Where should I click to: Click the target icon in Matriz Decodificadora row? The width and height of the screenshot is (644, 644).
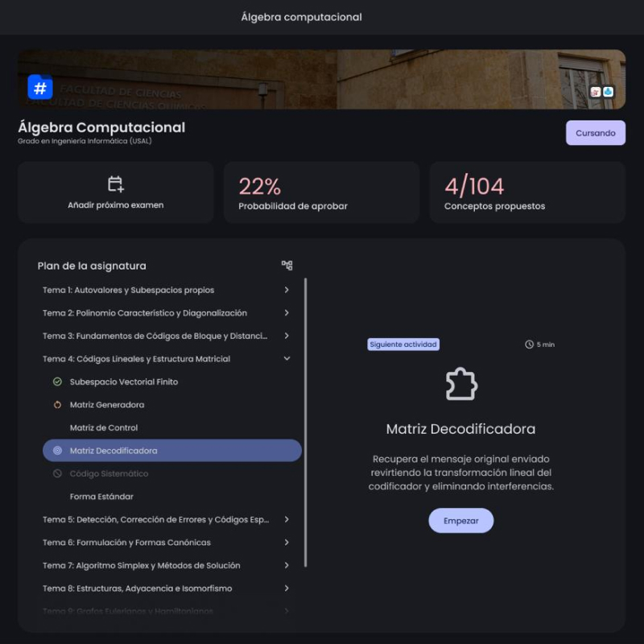coord(57,451)
